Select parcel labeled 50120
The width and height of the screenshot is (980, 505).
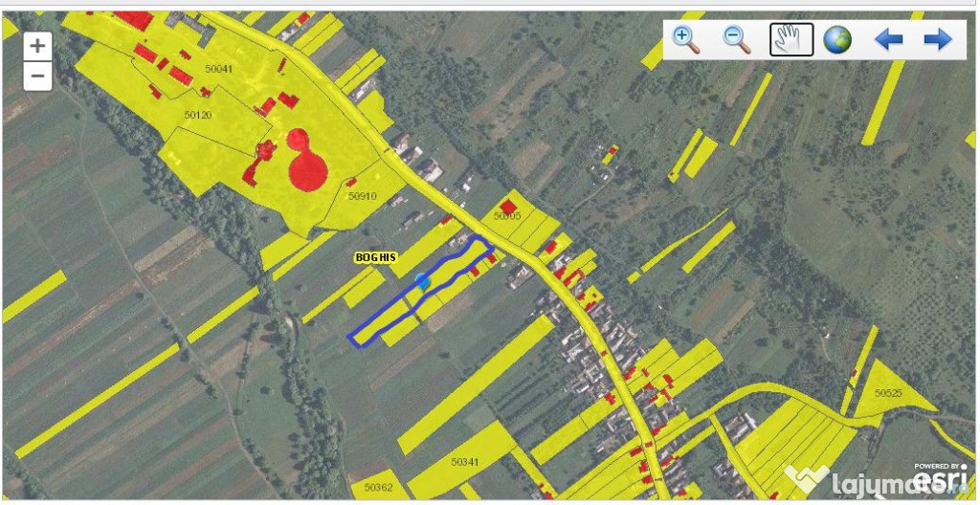point(197,115)
